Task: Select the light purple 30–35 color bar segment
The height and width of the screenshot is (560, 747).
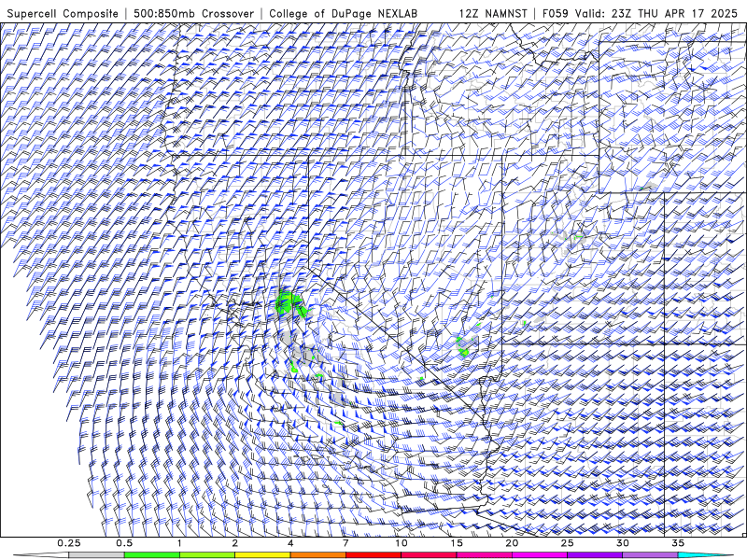Action: click(650, 555)
